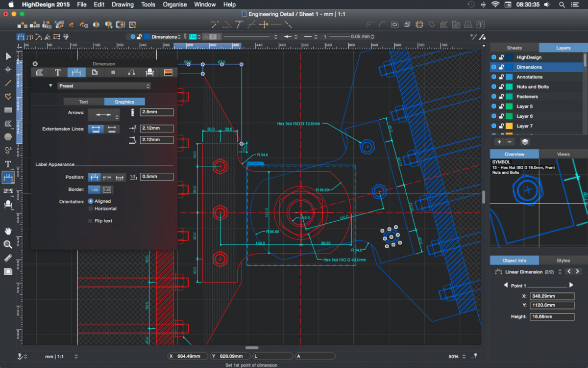Click the Dimensions layer color swatch
Screen dimensions: 588x368
[x=509, y=67]
